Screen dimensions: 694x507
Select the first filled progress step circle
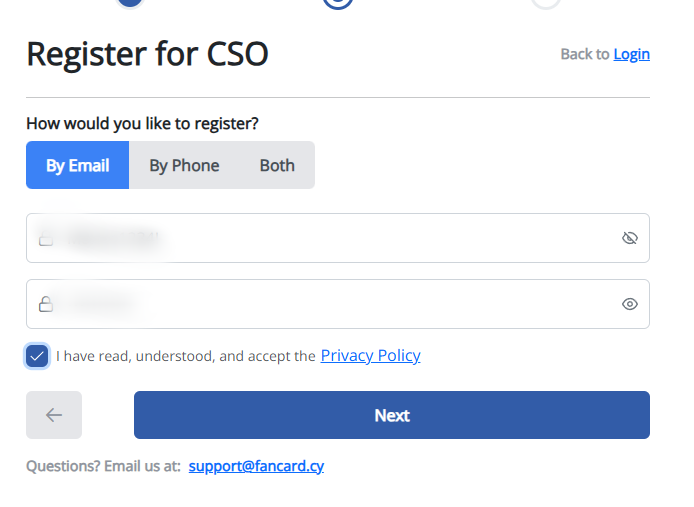130,2
